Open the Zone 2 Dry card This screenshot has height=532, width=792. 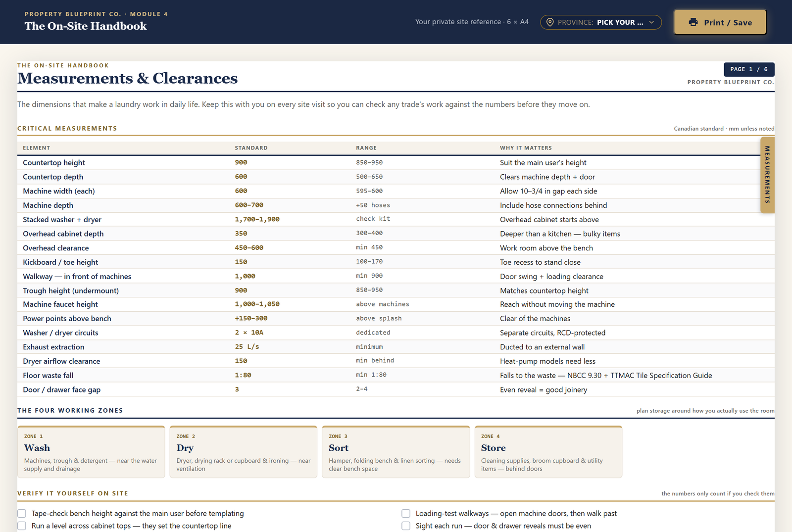point(244,452)
